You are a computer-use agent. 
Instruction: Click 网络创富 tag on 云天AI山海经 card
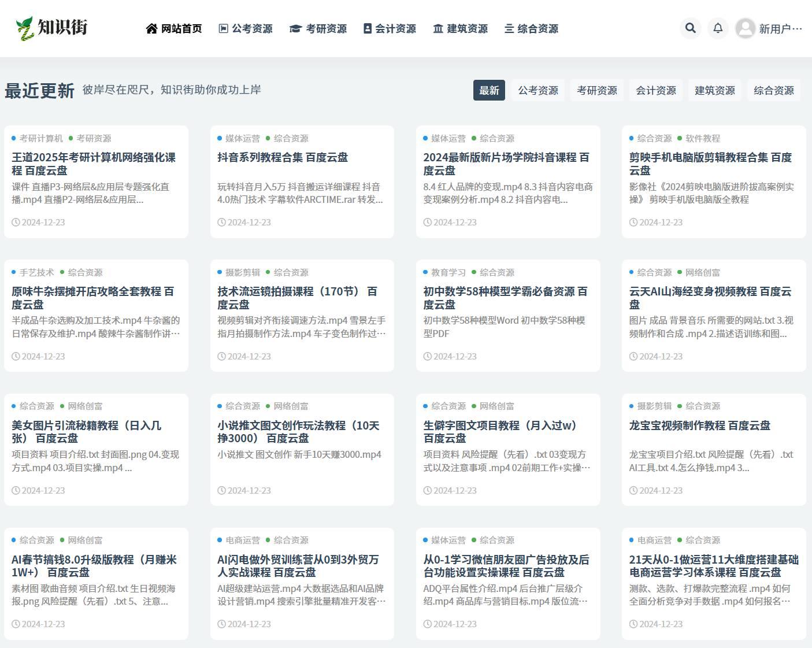pyautogui.click(x=703, y=272)
